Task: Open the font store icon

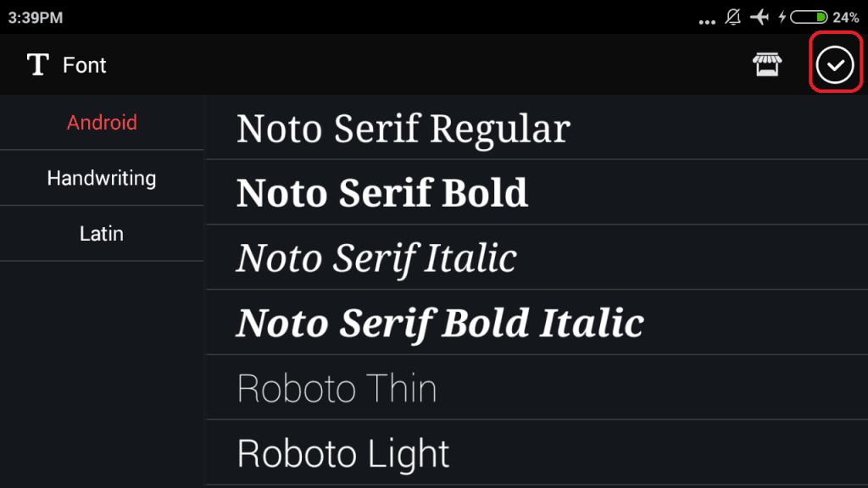Action: click(x=767, y=64)
